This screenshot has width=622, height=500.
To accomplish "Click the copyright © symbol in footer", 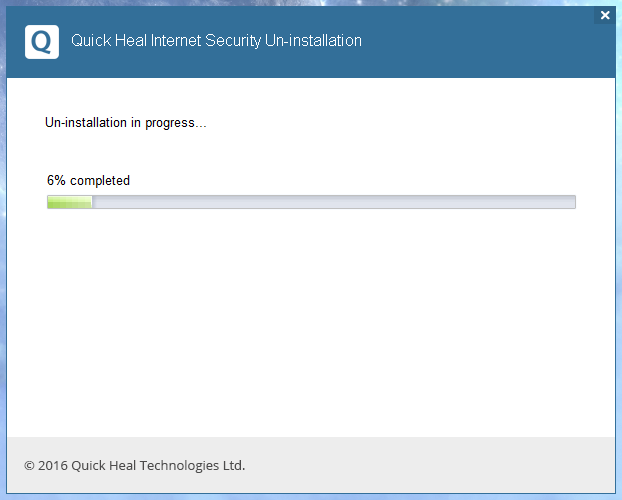I will pyautogui.click(x=29, y=465).
